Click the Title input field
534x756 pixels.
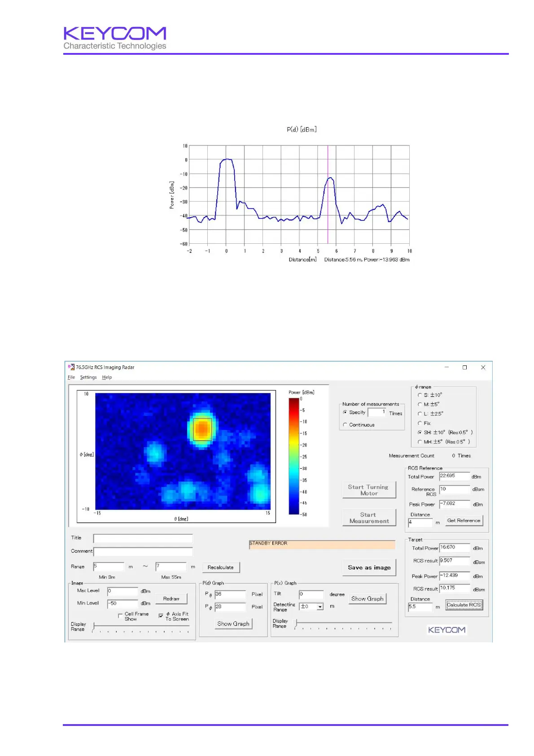(x=143, y=538)
